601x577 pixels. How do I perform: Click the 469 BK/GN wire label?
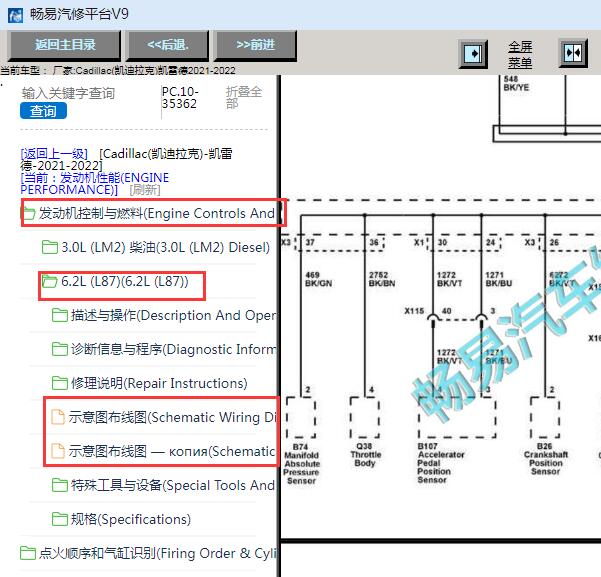(x=319, y=279)
